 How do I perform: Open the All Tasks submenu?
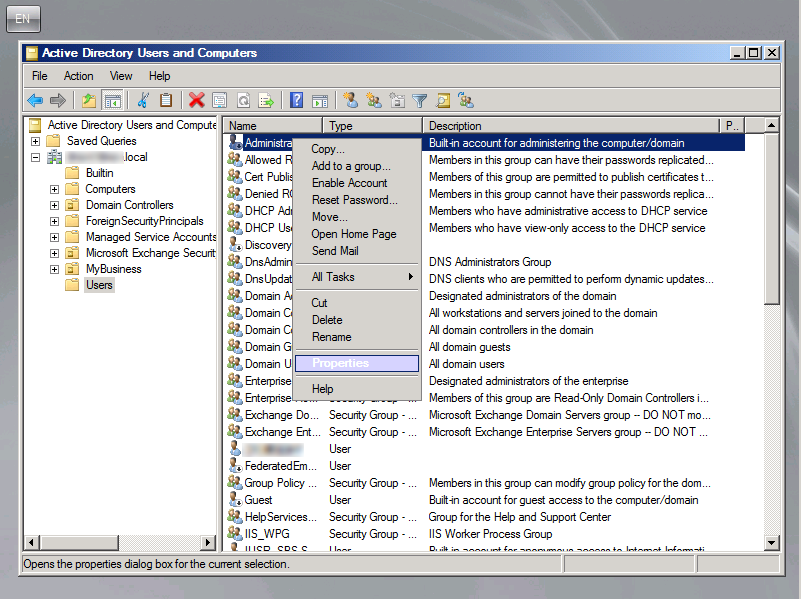coord(357,277)
